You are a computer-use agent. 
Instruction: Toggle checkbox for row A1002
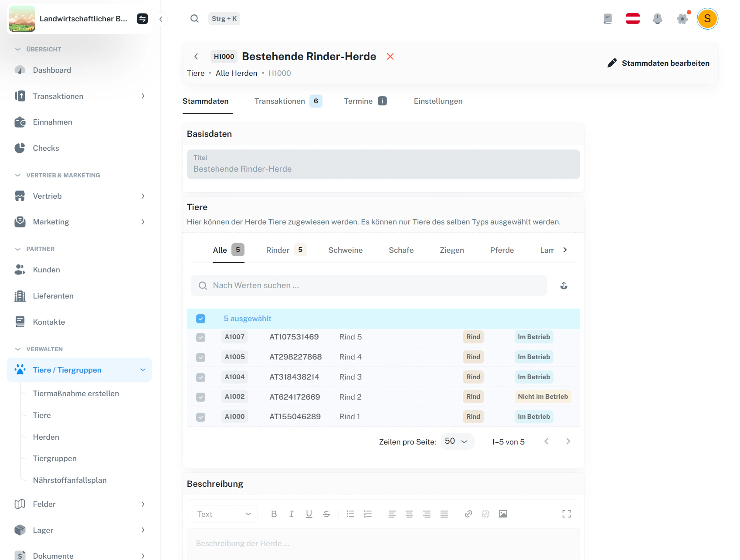click(x=200, y=397)
